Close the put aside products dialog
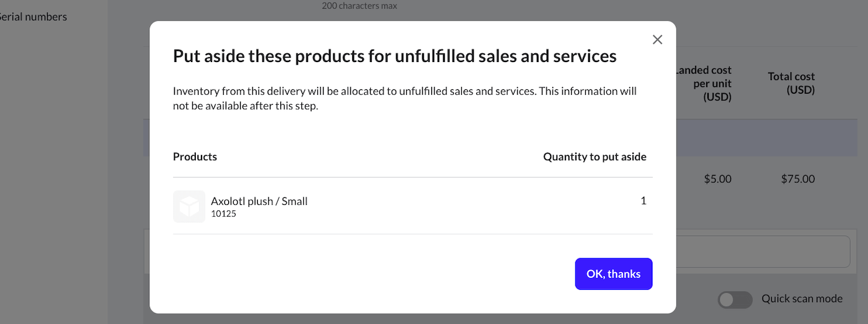The width and height of the screenshot is (868, 324). click(x=658, y=40)
